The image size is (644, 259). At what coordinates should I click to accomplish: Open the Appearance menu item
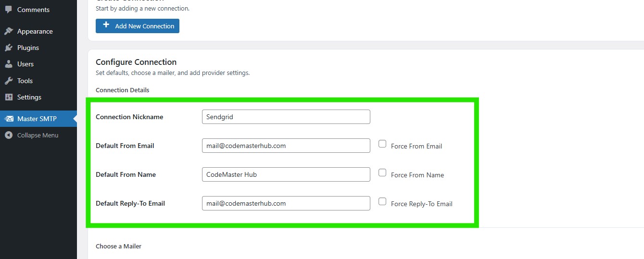tap(35, 31)
